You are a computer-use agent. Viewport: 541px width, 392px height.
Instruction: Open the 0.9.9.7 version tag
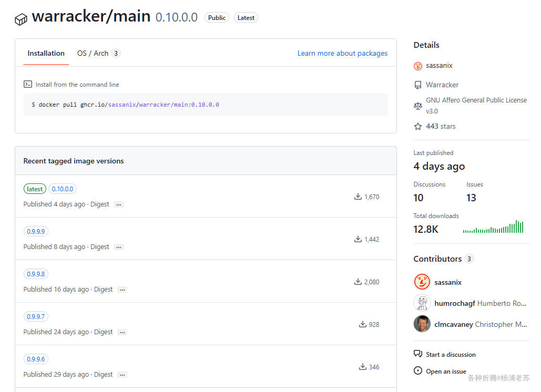click(36, 316)
